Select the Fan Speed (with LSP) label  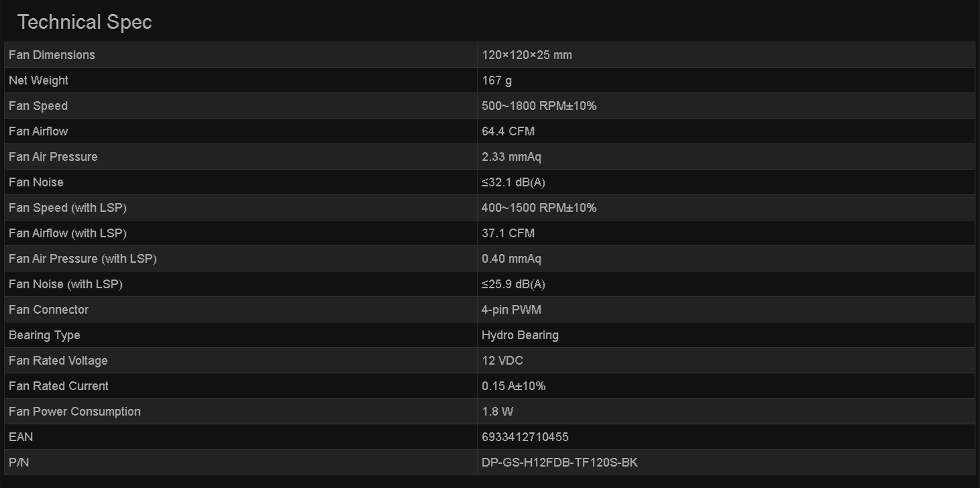tap(68, 208)
